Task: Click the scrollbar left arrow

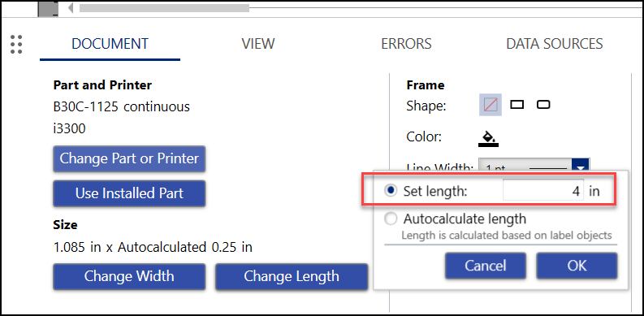Action: click(70, 8)
